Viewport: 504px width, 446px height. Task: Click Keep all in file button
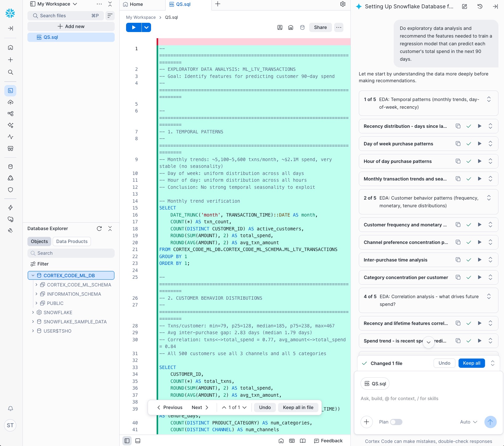(298, 407)
